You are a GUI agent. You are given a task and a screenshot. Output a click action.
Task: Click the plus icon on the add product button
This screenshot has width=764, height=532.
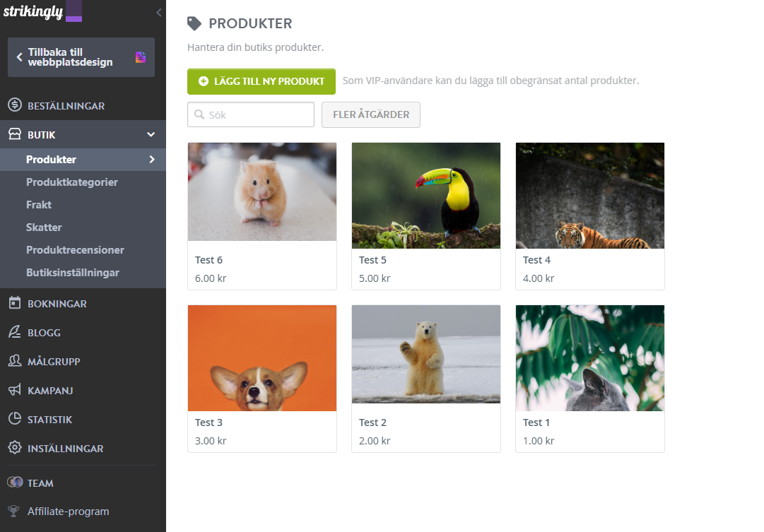[204, 81]
